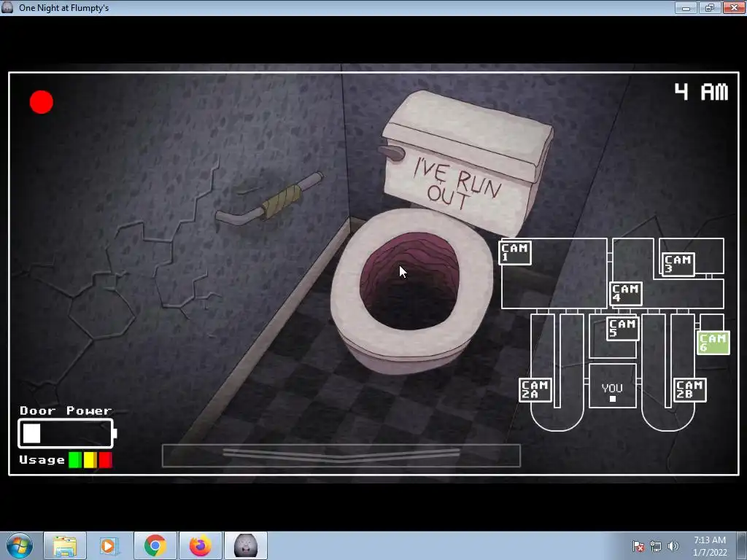Click the Door Power label
Screen dimensions: 747x560
(66, 411)
